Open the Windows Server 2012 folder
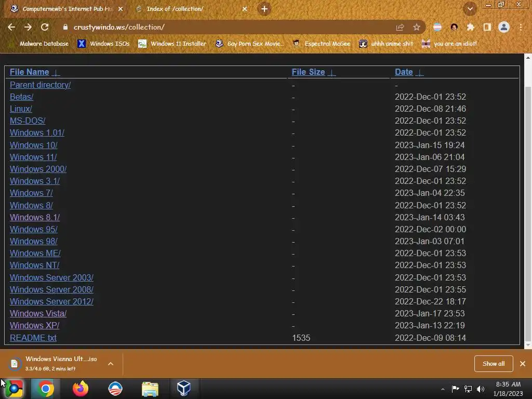The height and width of the screenshot is (399, 532). point(51,301)
